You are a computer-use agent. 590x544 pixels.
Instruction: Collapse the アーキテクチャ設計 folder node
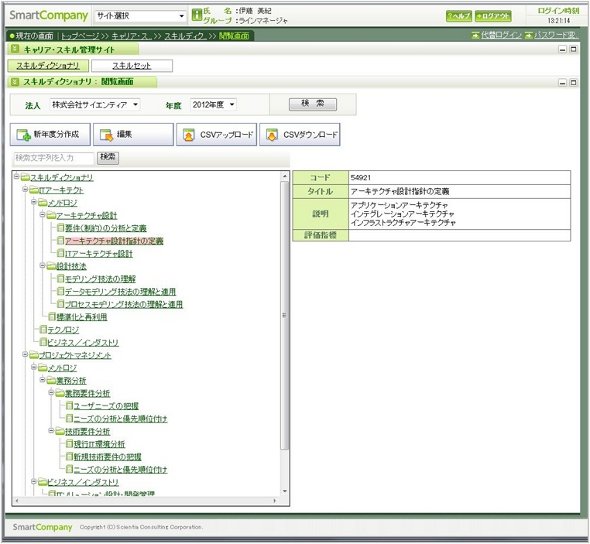coord(43,215)
